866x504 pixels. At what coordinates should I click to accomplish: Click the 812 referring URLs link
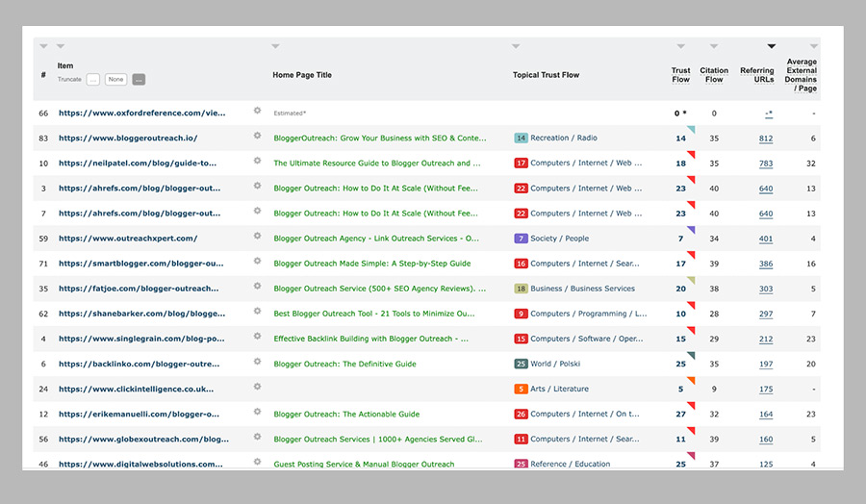766,139
